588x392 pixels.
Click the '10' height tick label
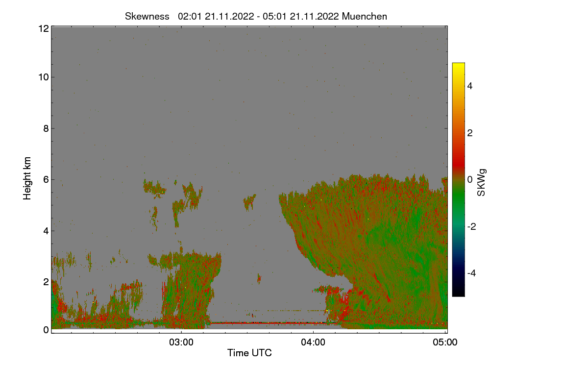(43, 77)
